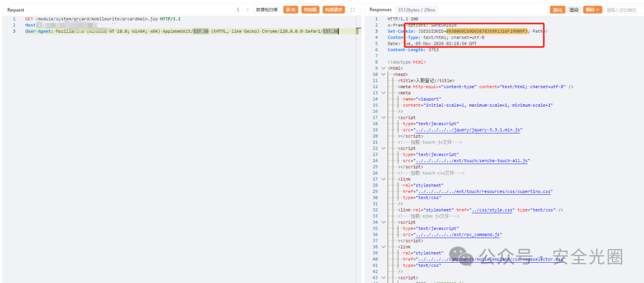Image resolution: width=644 pixels, height=283 pixels.
Task: Click the 加载 touch css文件 comment
Action: (431, 173)
